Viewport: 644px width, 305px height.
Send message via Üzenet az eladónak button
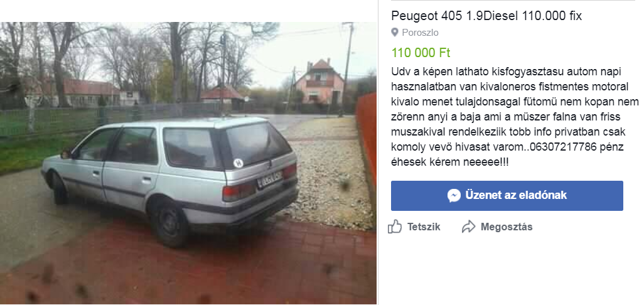pyautogui.click(x=507, y=196)
